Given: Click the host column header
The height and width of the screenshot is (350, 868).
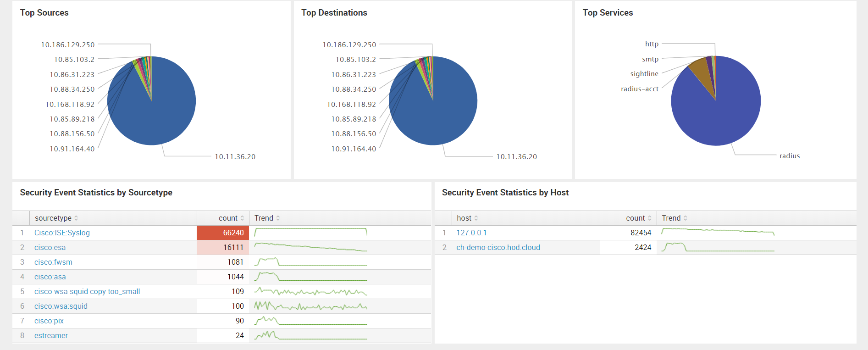Looking at the screenshot, I should (526, 218).
